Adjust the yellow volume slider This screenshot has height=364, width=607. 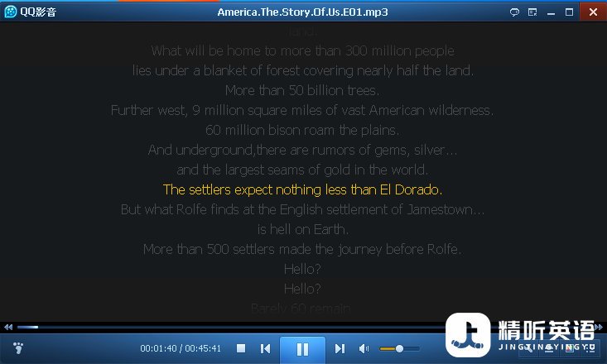tap(399, 348)
